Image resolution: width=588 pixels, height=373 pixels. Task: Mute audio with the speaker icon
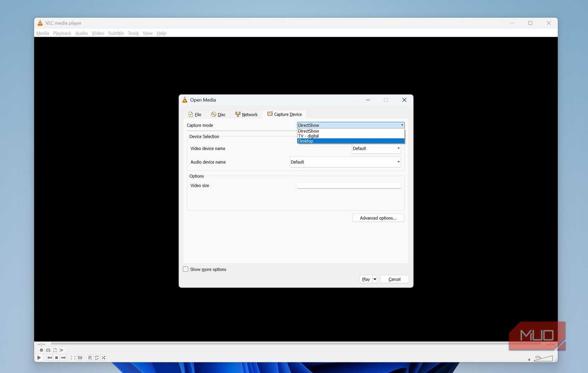pyautogui.click(x=529, y=359)
